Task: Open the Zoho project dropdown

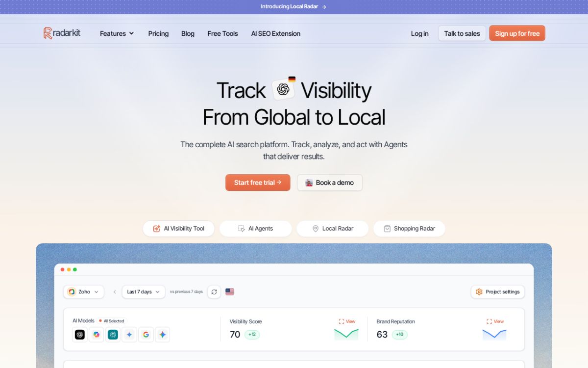Action: 84,292
